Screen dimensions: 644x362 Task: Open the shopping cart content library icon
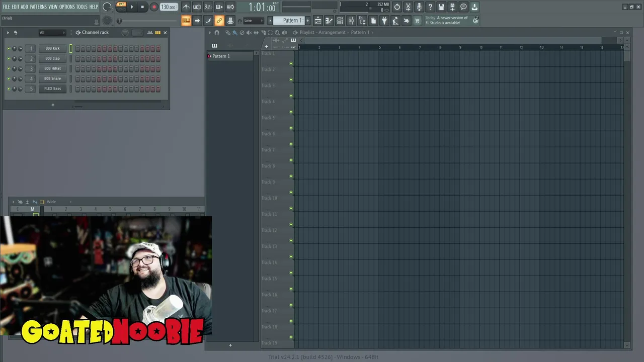(417, 21)
